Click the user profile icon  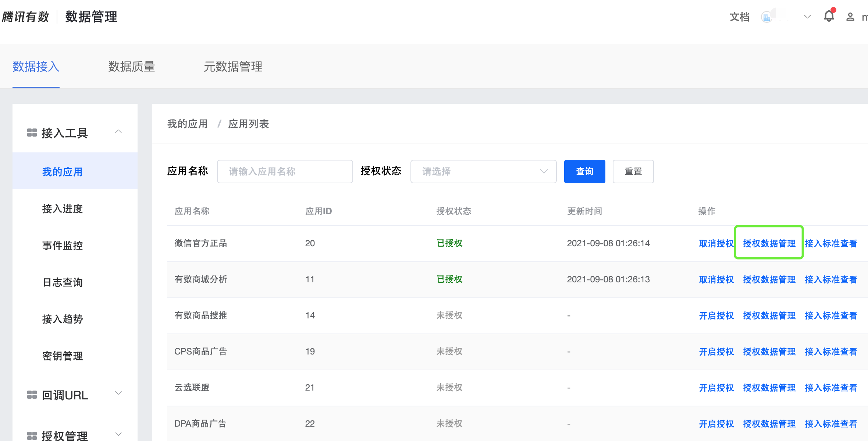[x=850, y=17]
